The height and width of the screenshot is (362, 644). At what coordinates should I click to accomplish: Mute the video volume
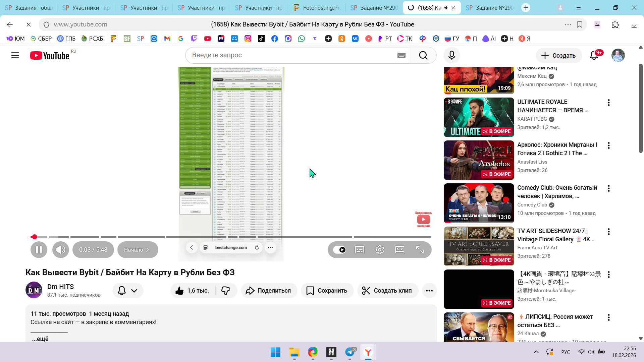coord(61,250)
